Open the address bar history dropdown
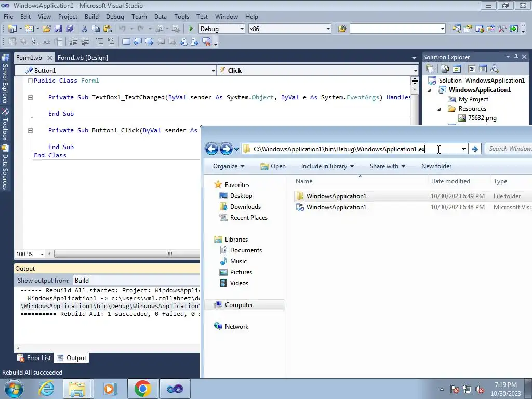Screen dimensions: 532x399 [463, 149]
